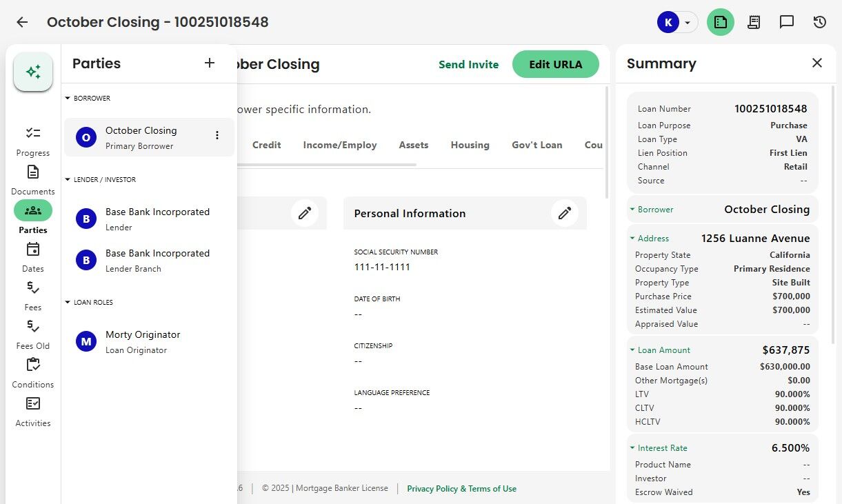Edit Personal Information with pencil icon
842x504 pixels.
(x=565, y=213)
